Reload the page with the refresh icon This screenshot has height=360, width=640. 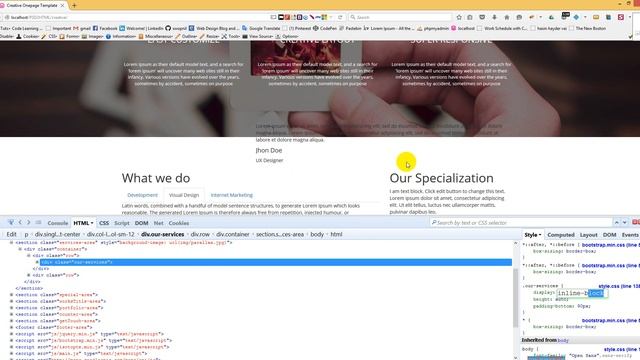point(340,17)
